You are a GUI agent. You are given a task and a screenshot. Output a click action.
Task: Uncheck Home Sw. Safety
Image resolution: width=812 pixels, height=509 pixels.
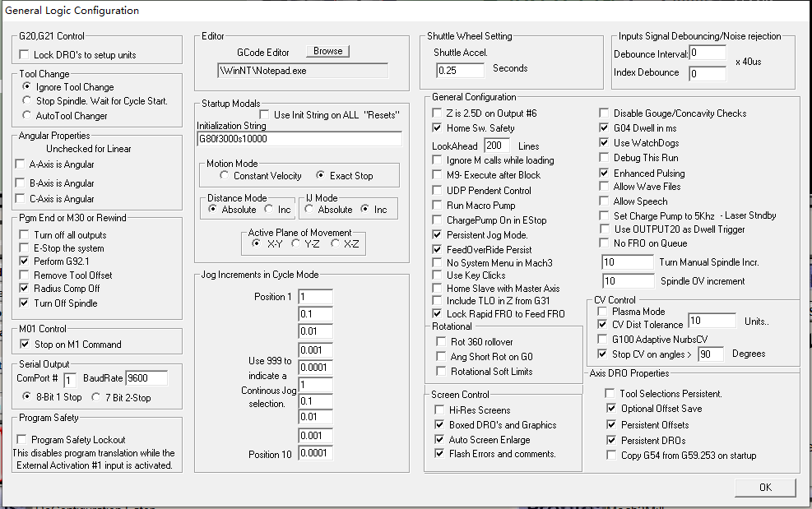(x=437, y=128)
